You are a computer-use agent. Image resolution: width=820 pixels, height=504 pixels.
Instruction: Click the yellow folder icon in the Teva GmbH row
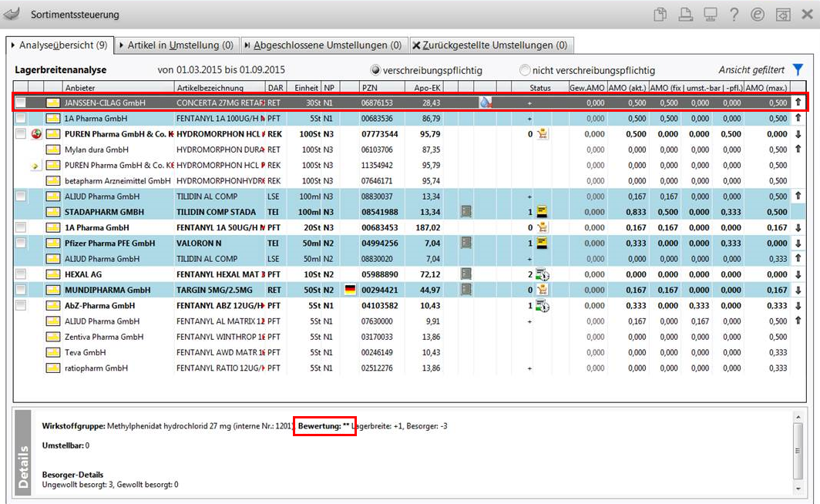[x=53, y=352]
